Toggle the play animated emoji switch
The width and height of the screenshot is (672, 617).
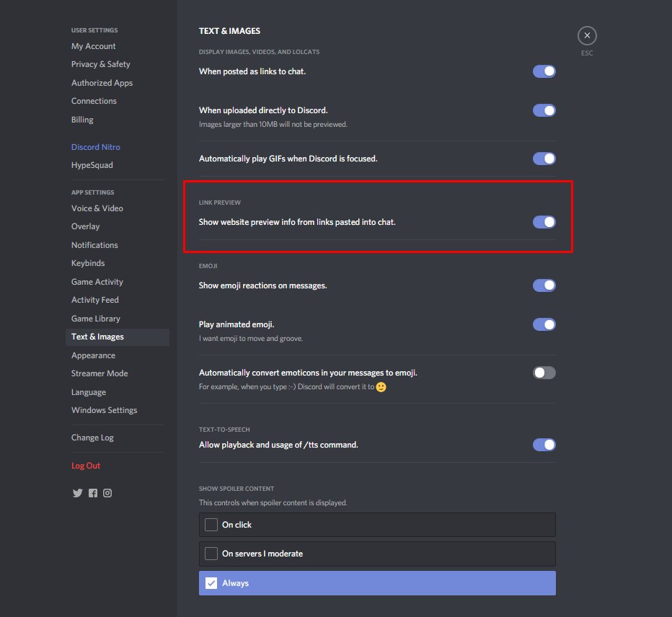pyautogui.click(x=544, y=324)
